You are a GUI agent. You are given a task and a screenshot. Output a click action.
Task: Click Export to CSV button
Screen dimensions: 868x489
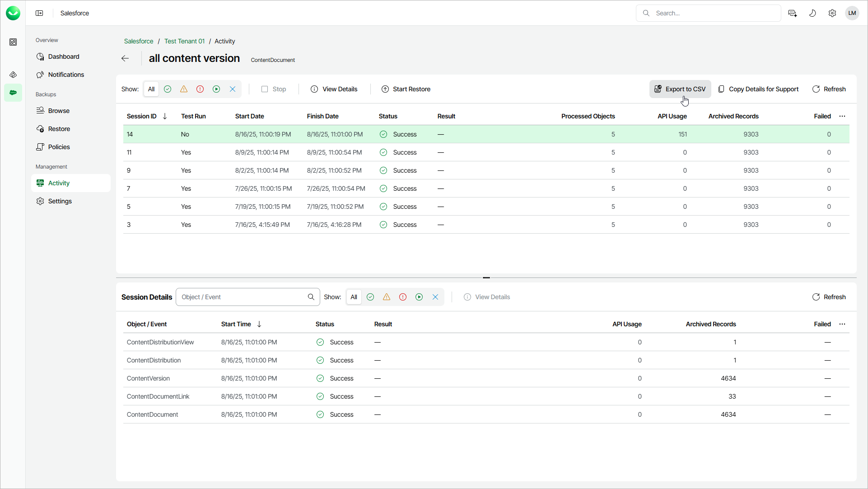click(680, 89)
